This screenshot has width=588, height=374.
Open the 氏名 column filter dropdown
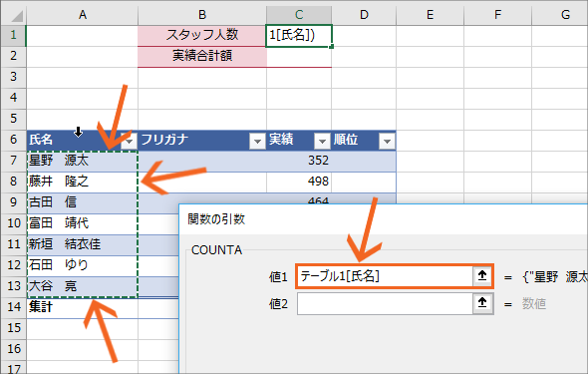129,142
